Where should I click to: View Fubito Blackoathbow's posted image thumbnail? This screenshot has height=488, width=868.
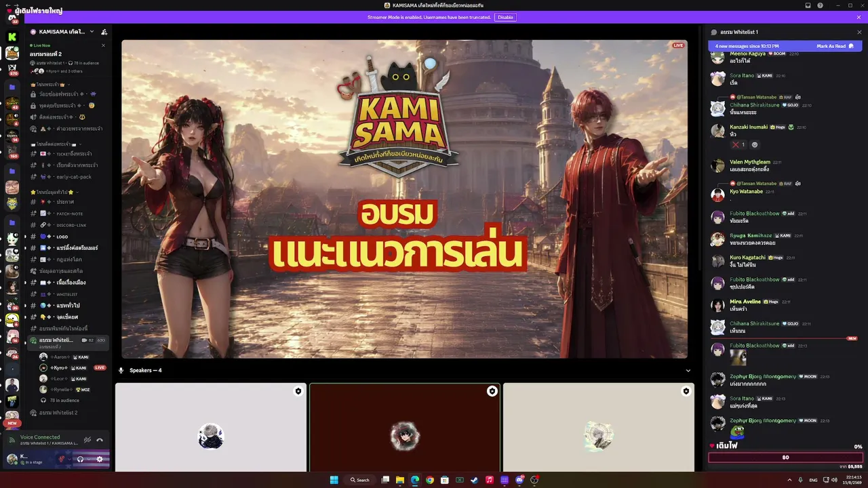738,357
